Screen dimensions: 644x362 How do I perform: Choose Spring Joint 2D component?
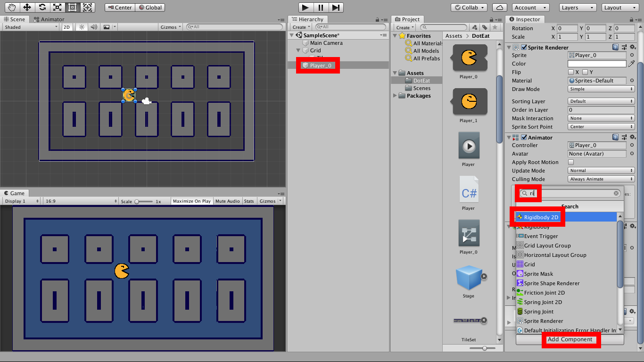click(x=566, y=302)
